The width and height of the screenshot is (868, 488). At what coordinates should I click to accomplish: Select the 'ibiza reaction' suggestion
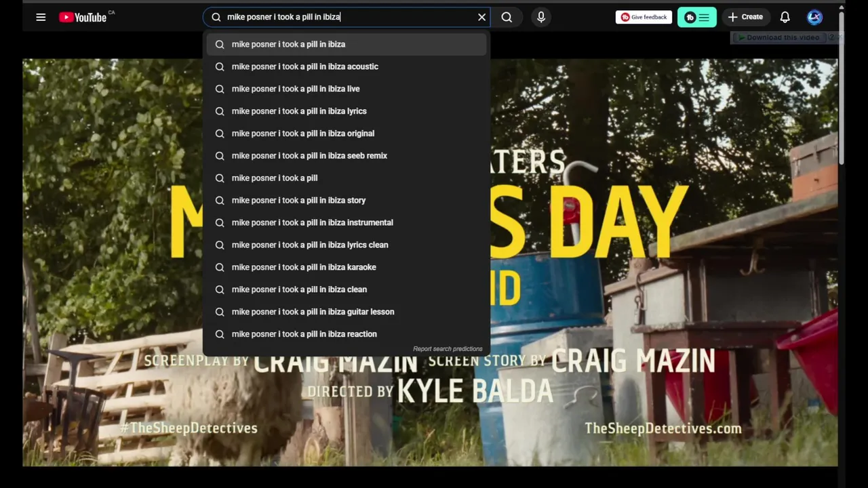coord(347,334)
